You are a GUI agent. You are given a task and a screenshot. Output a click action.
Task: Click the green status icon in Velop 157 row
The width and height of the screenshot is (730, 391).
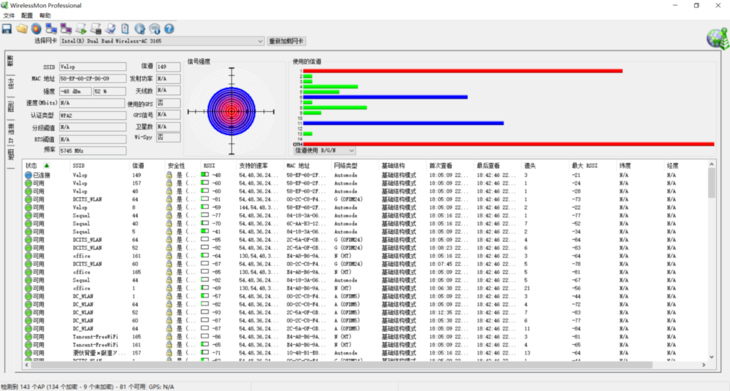(x=28, y=183)
